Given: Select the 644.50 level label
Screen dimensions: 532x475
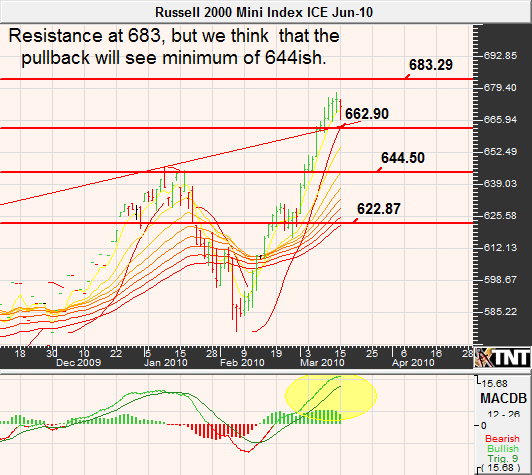Looking at the screenshot, I should 403,158.
